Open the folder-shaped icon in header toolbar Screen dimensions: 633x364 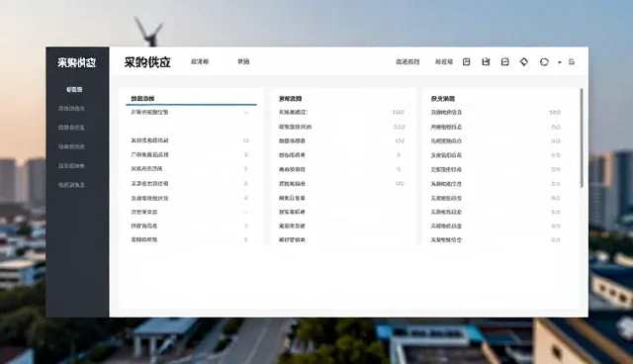[504, 61]
